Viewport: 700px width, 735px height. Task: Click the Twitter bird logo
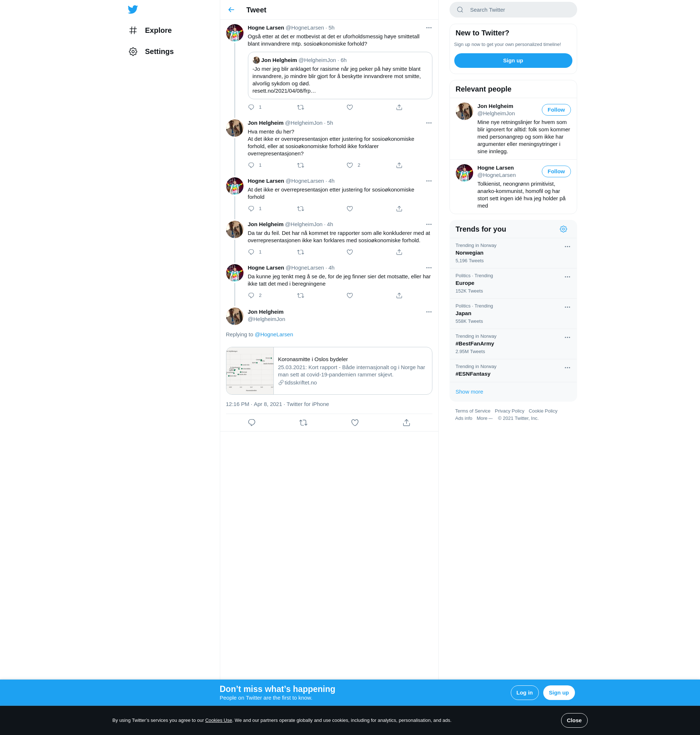133,9
